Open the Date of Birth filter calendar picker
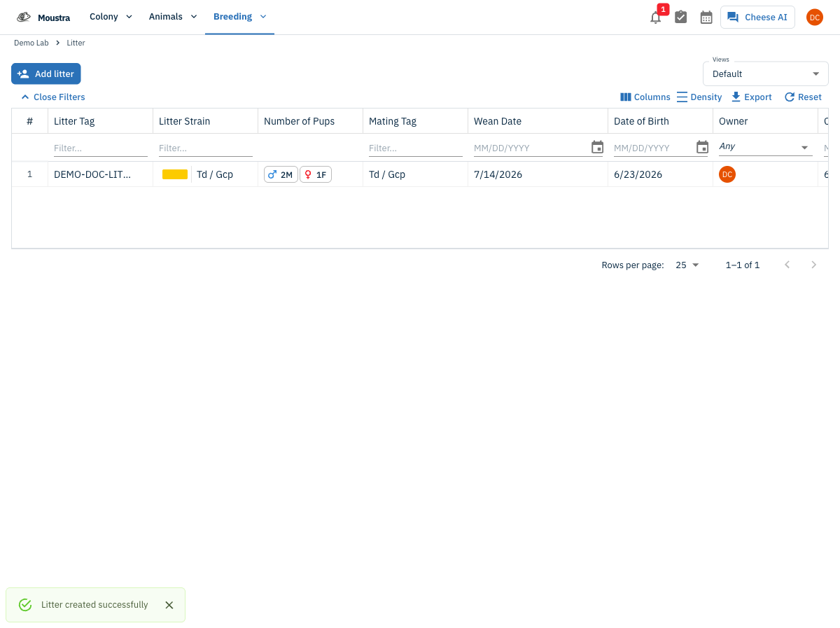 pyautogui.click(x=702, y=147)
